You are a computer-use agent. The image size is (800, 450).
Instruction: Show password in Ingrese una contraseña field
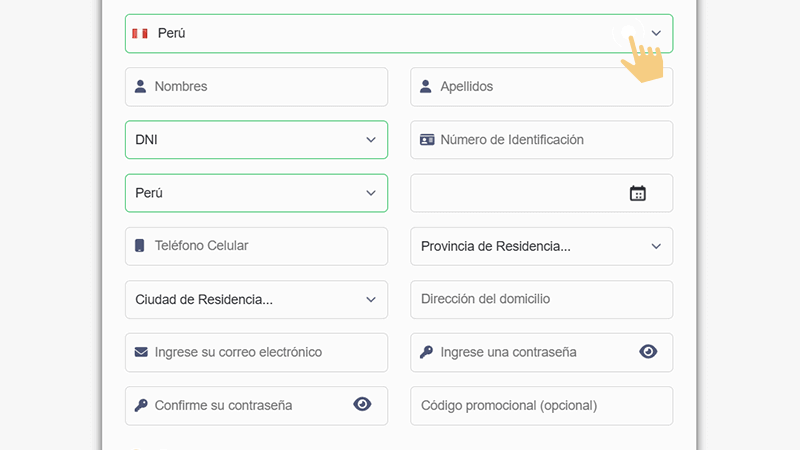pyautogui.click(x=648, y=352)
